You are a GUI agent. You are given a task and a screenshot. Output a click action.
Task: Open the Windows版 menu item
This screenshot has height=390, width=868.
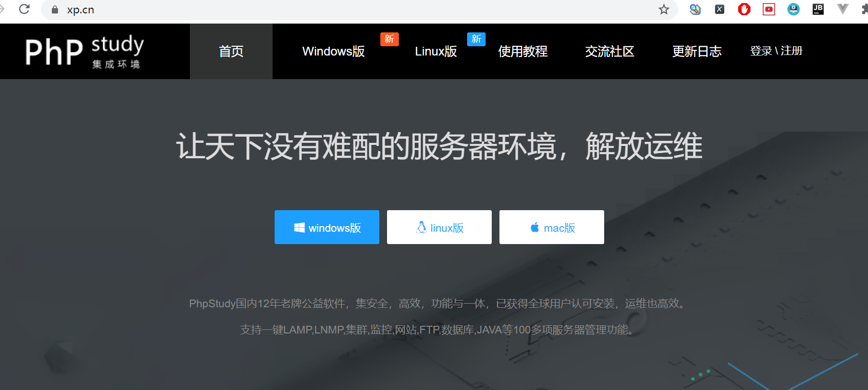[x=333, y=51]
